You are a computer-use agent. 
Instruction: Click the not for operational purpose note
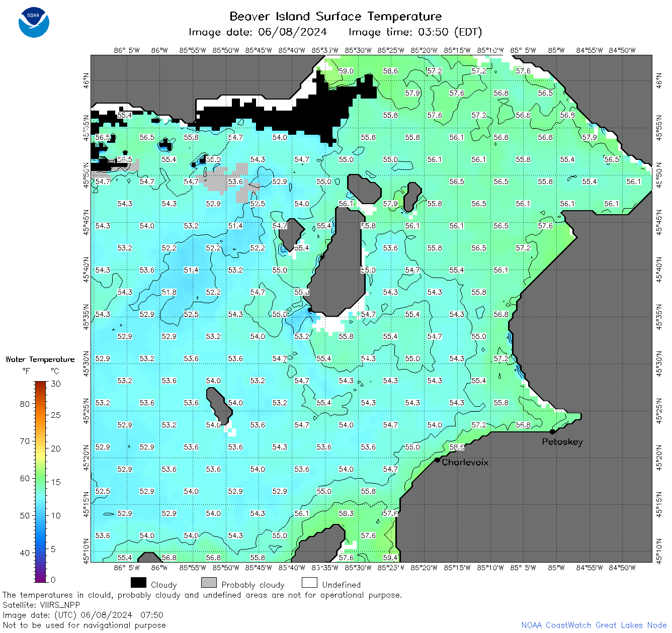coord(202,595)
